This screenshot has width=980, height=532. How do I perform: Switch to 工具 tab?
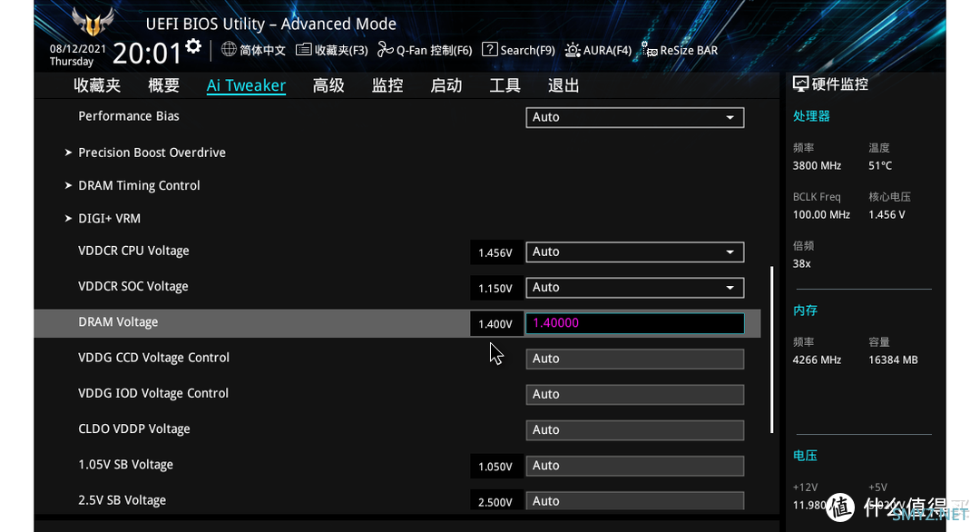click(x=505, y=85)
